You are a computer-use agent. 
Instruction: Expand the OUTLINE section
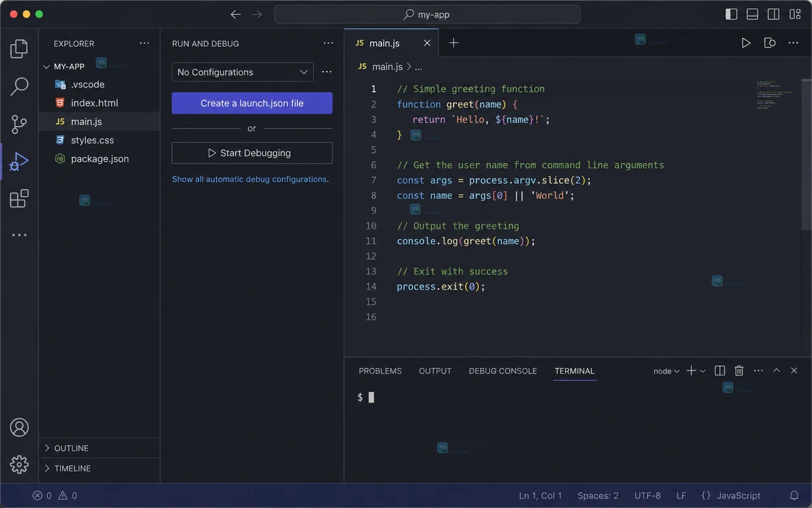100,448
